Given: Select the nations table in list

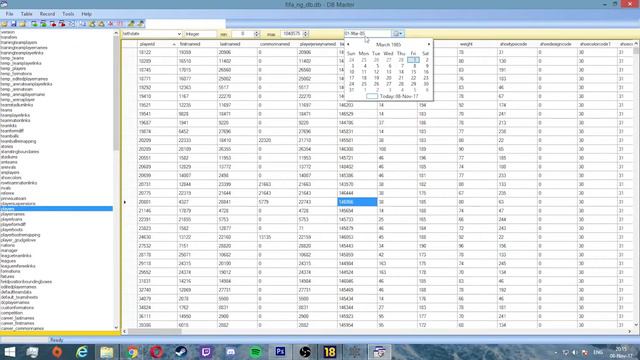Looking at the screenshot, I should (x=8, y=246).
